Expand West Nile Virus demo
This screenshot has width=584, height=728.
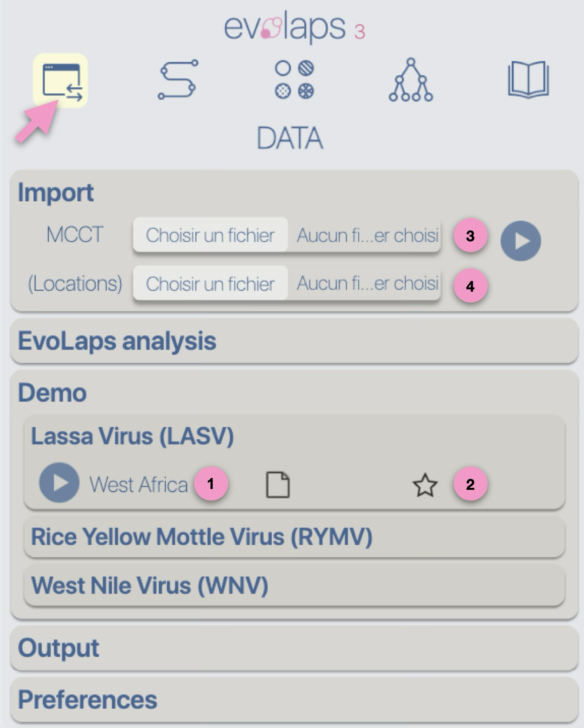[294, 585]
